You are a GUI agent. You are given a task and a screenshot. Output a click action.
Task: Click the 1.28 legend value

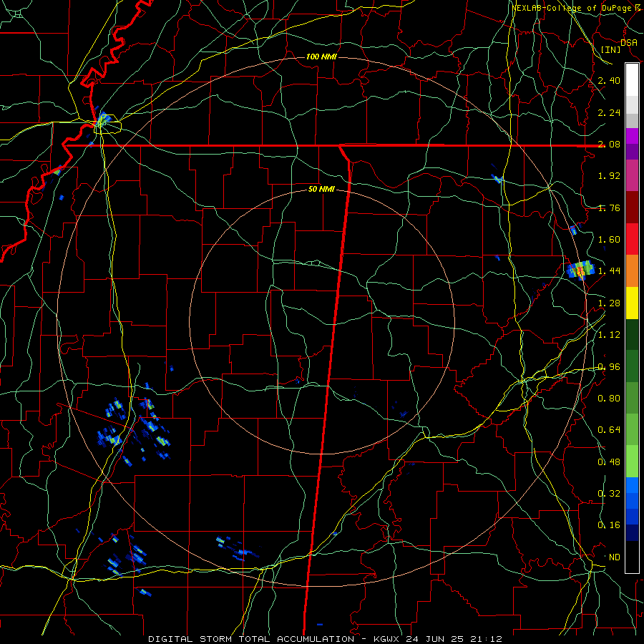click(609, 303)
